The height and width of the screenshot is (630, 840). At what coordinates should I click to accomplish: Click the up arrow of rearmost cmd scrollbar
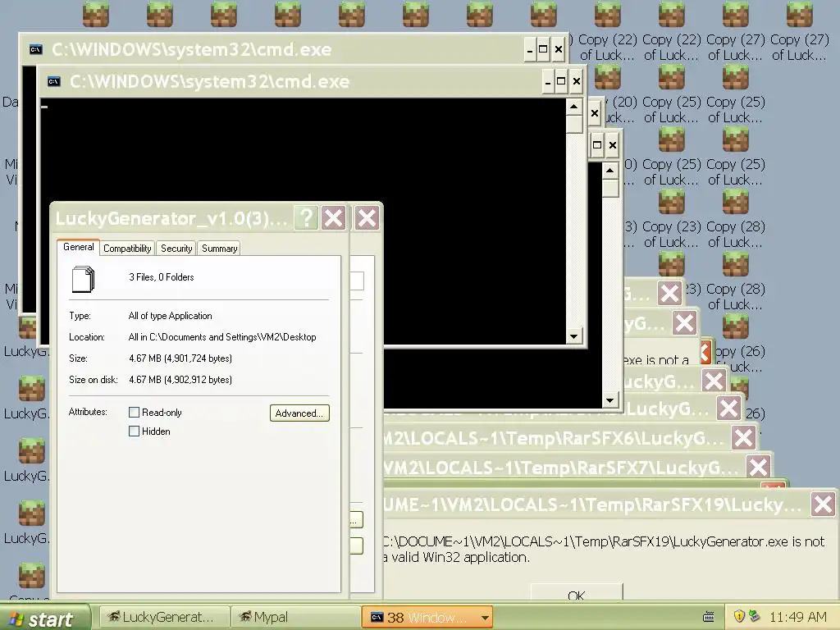click(609, 171)
